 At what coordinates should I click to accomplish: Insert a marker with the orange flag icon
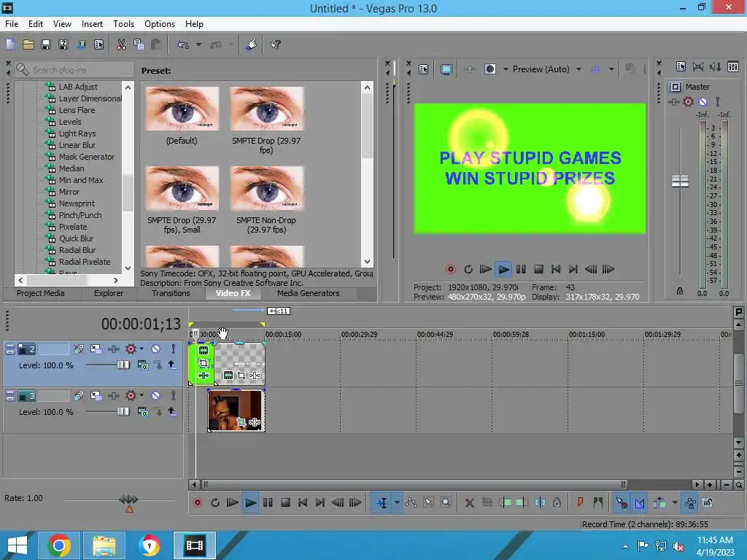(x=580, y=502)
